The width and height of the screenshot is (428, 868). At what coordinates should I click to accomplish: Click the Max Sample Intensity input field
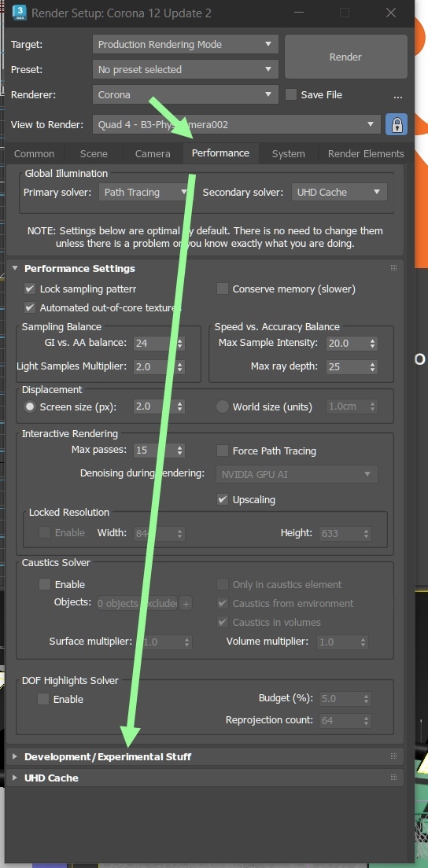coord(346,344)
